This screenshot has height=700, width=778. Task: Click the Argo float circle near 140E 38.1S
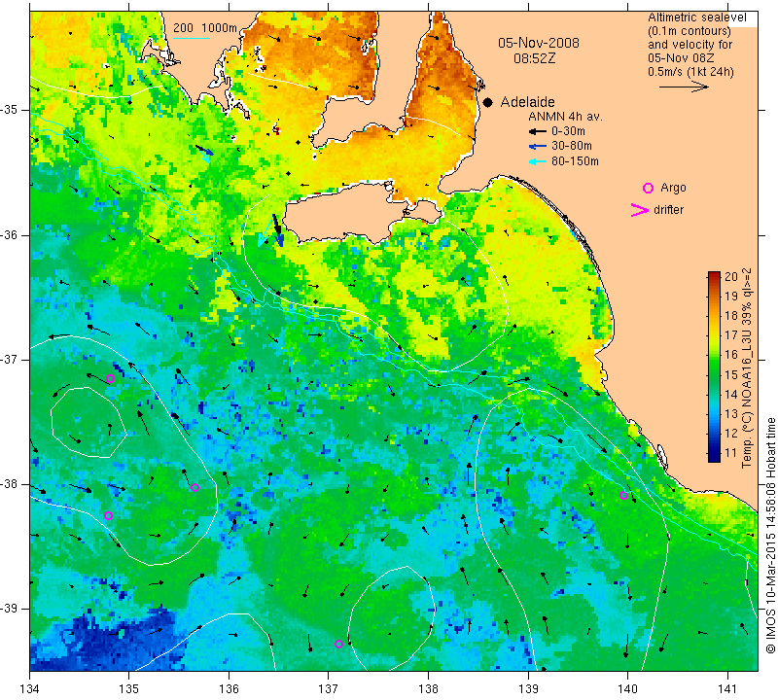[623, 495]
